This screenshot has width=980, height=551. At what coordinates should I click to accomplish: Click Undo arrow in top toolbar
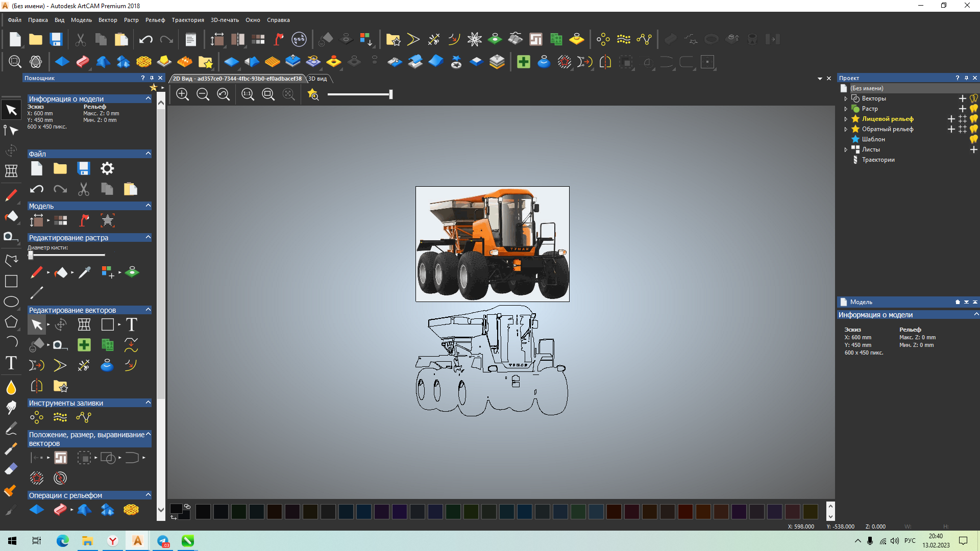146,39
